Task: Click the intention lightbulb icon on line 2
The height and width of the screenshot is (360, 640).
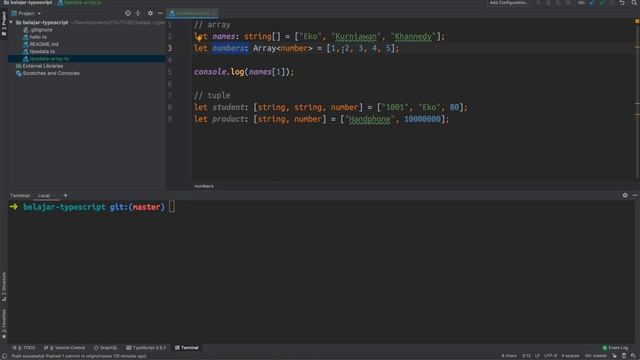Action: click(x=199, y=37)
